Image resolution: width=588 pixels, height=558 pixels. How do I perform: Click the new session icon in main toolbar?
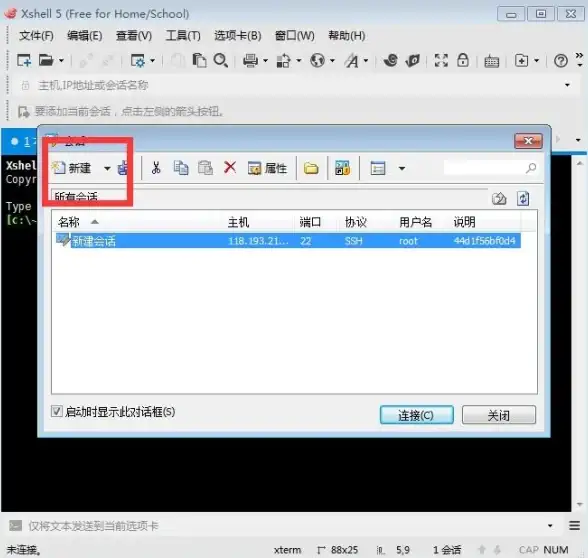[24, 60]
